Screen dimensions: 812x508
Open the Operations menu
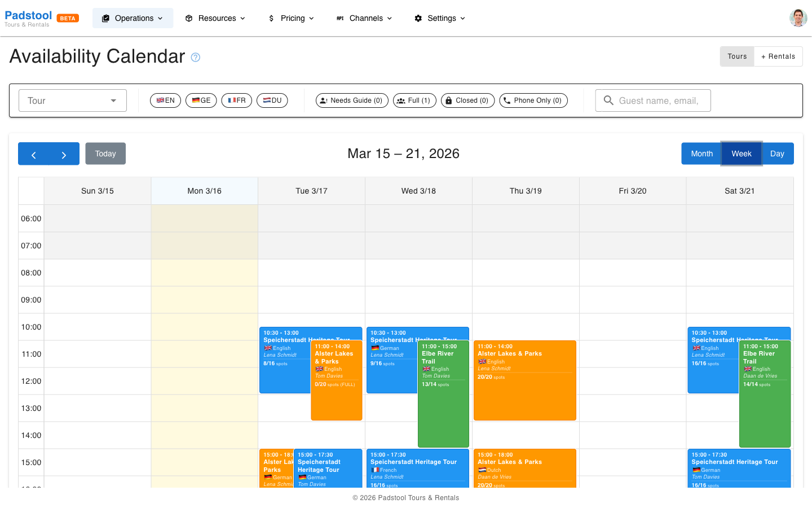pos(133,18)
